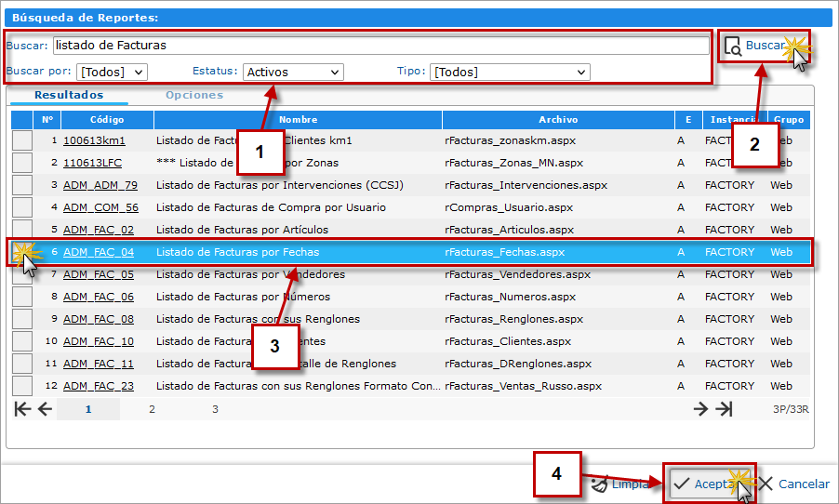
Task: Open results page 2
Action: pos(152,409)
